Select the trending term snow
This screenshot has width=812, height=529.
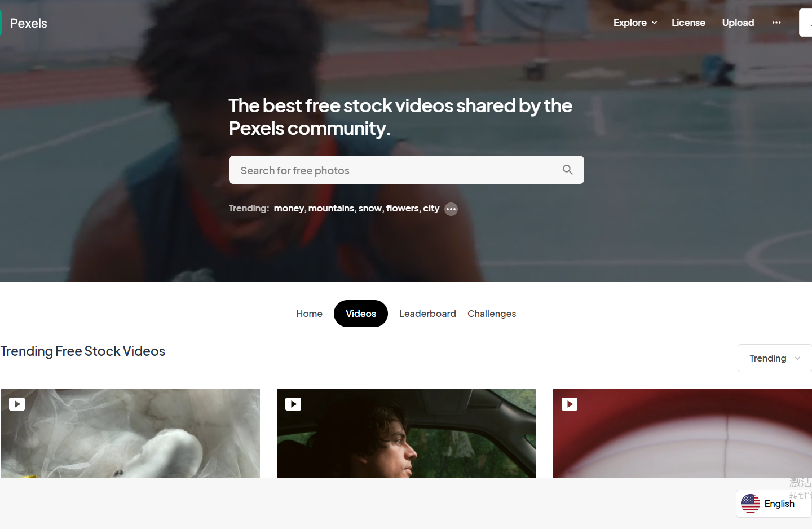[x=370, y=208]
